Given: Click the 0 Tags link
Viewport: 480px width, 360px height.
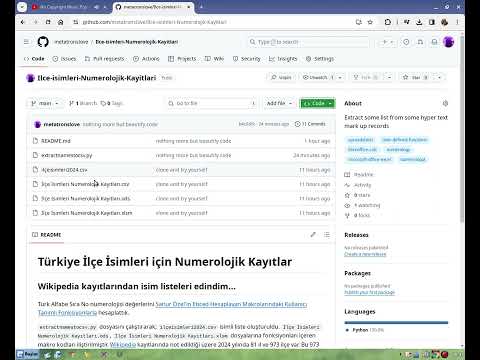Looking at the screenshot, I should [112, 103].
